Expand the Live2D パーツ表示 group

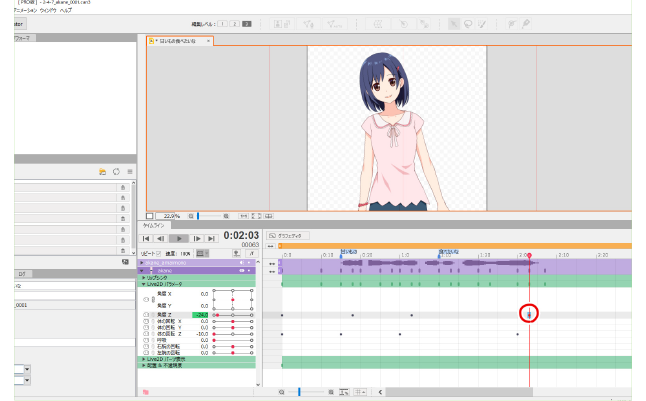(144, 359)
